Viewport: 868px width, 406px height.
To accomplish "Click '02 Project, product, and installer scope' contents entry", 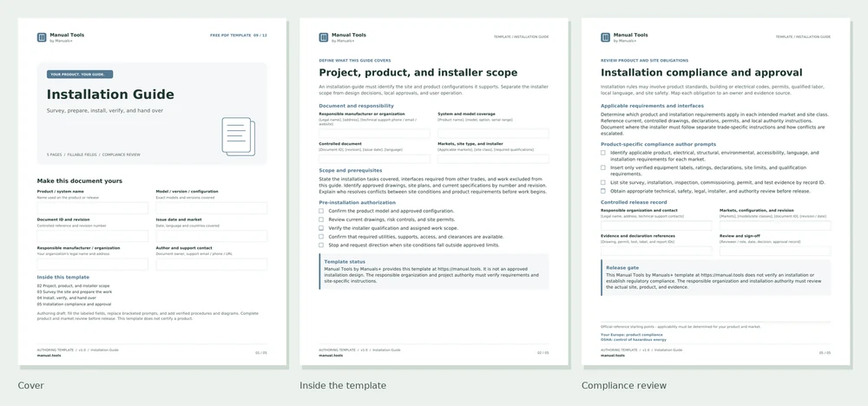I will tap(73, 286).
